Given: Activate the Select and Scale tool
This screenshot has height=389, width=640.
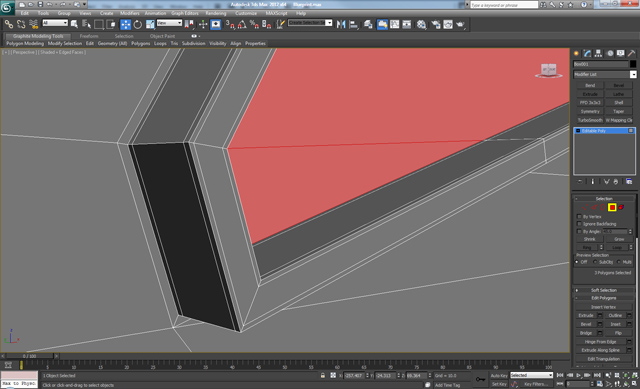Looking at the screenshot, I should tap(150, 24).
